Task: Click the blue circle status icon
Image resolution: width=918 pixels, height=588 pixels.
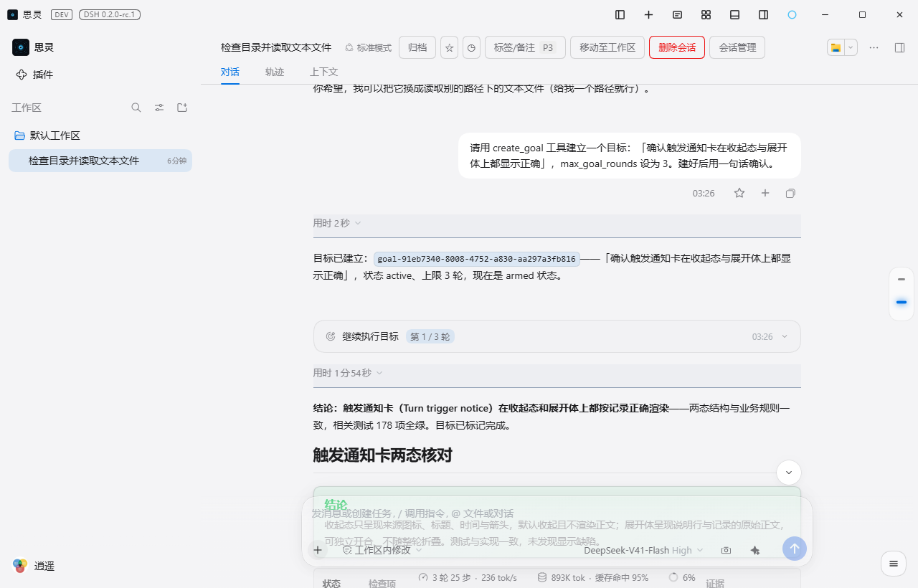Action: click(x=792, y=14)
